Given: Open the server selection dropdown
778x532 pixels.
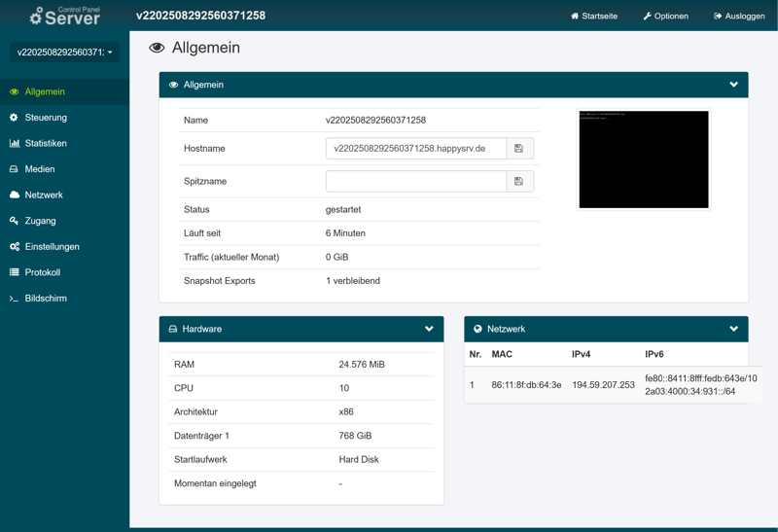Looking at the screenshot, I should coord(64,53).
